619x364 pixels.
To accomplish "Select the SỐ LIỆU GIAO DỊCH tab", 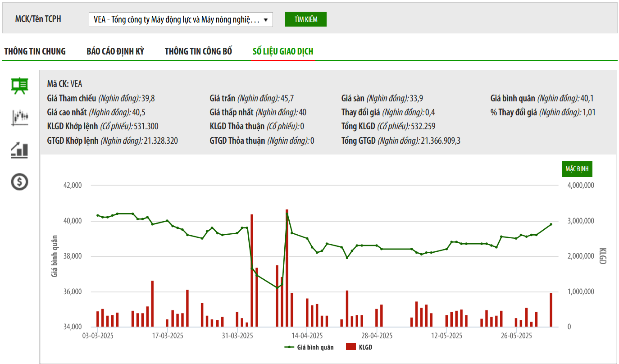I will pyautogui.click(x=283, y=51).
